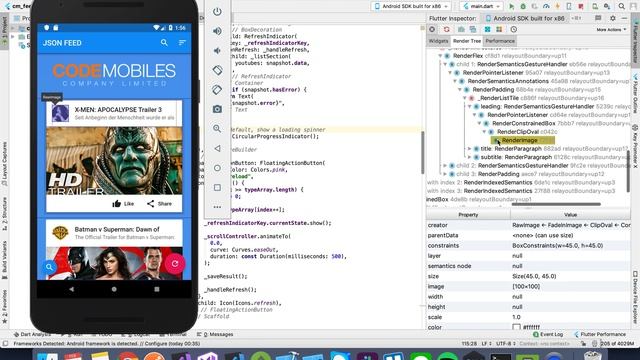The height and width of the screenshot is (360, 640).
Task: Open the main.dart run configuration dropdown
Action: pyautogui.click(x=482, y=6)
